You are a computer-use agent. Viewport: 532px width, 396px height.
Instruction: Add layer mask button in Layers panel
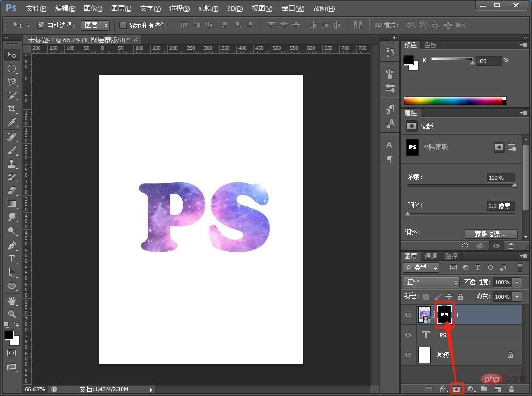(x=457, y=389)
